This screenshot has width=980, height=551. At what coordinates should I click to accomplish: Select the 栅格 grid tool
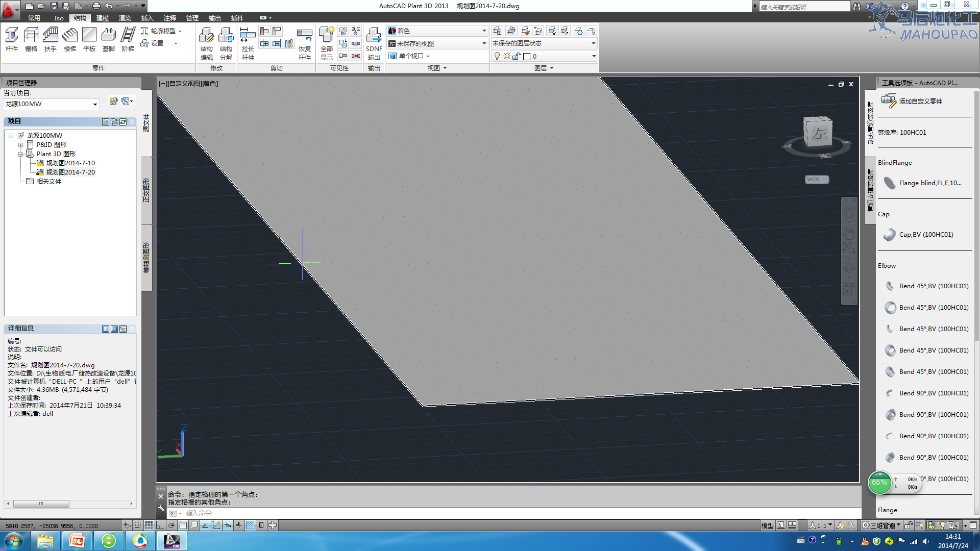coord(31,40)
